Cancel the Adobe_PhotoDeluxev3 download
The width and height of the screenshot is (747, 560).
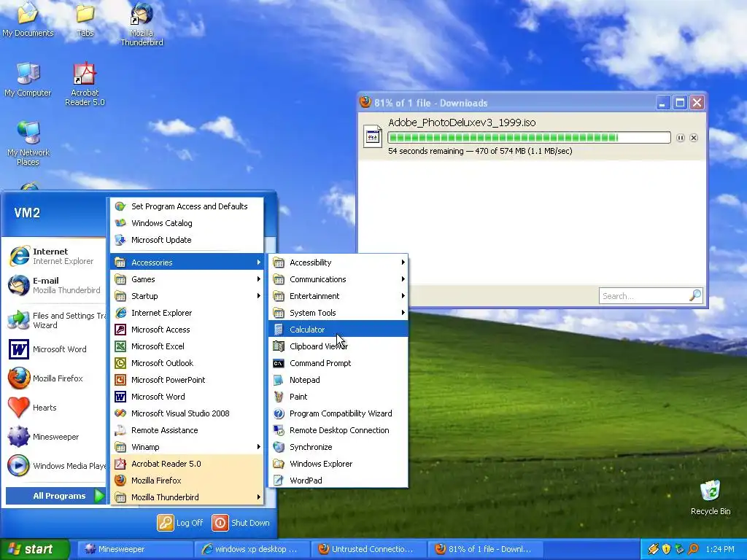coord(694,138)
